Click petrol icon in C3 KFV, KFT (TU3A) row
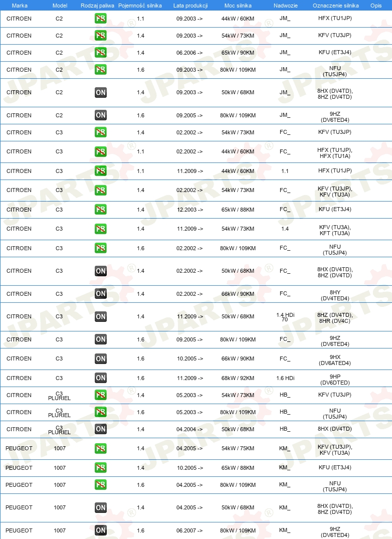This screenshot has width=392, height=539. 101,229
